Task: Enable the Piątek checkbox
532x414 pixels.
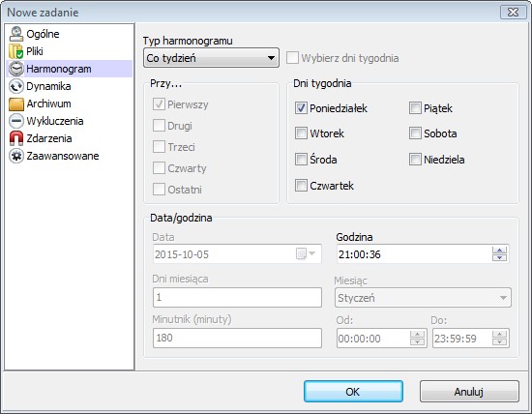Action: (x=415, y=108)
